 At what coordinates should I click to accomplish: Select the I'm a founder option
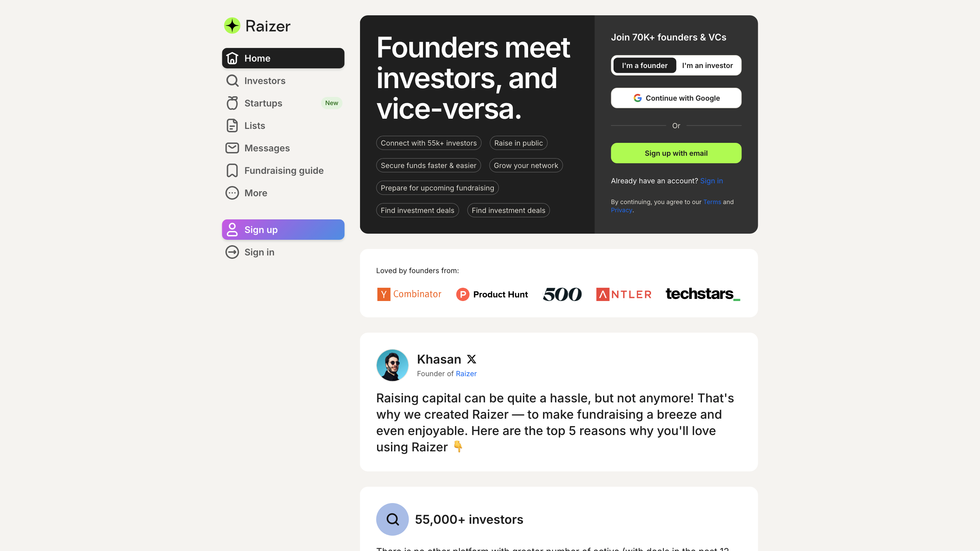click(644, 65)
